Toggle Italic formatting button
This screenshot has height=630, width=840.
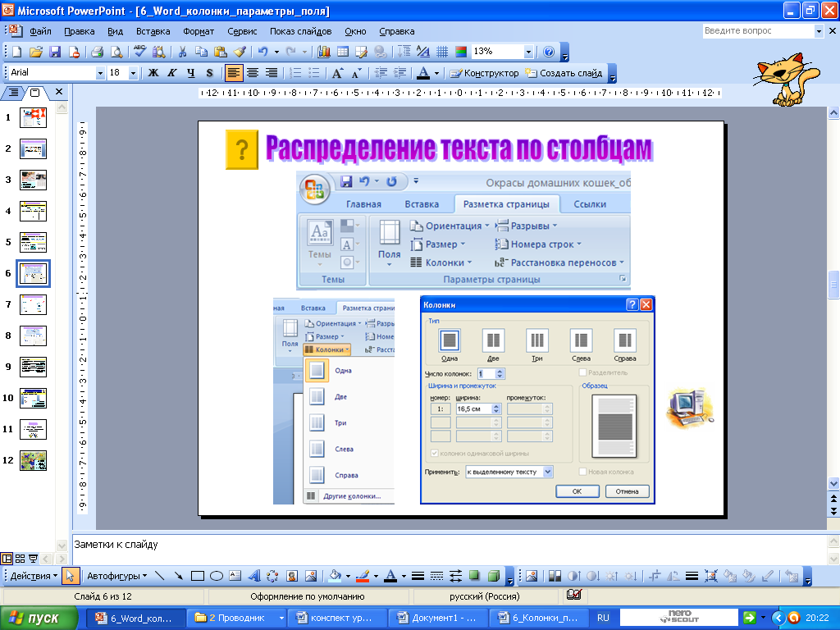coord(172,73)
